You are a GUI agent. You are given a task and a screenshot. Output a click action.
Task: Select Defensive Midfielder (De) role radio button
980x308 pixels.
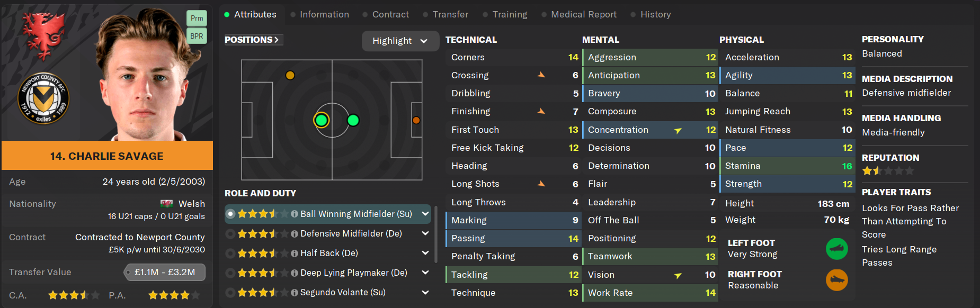230,234
